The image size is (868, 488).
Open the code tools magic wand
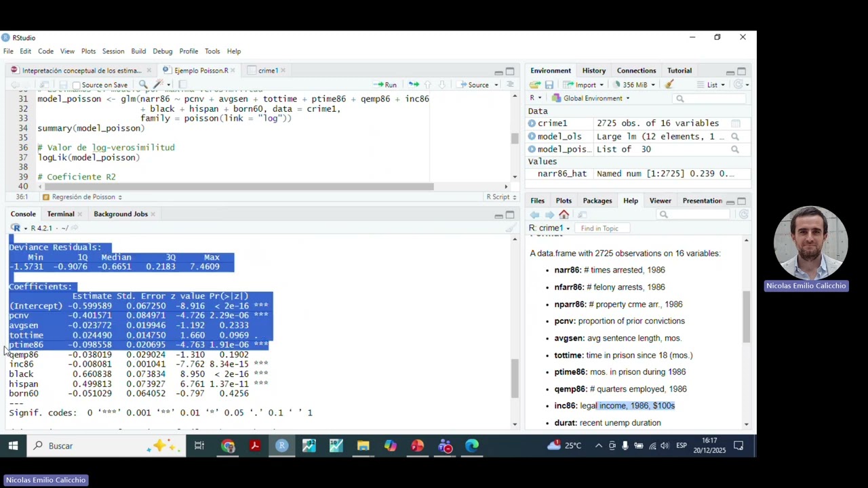158,85
